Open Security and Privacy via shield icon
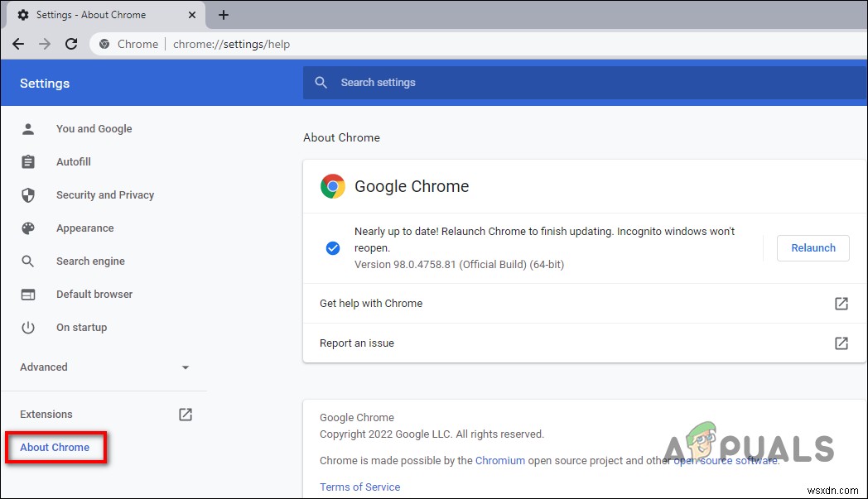868x499 pixels. coord(28,194)
